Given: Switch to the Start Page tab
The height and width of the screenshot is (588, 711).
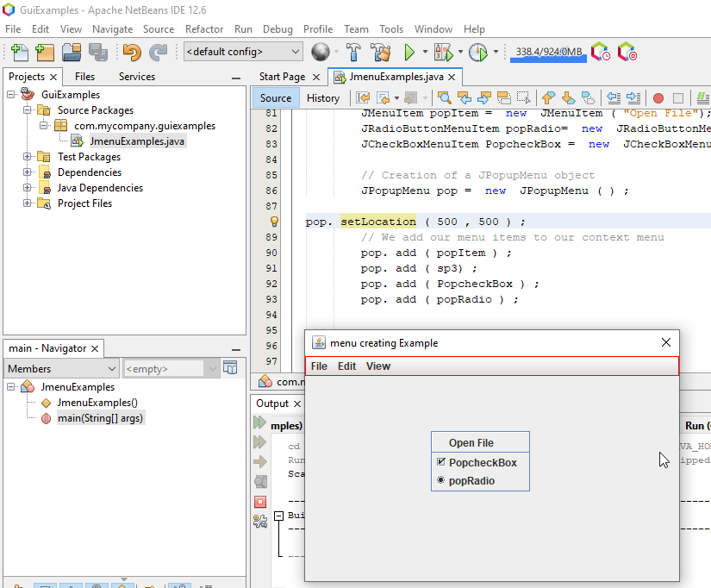Looking at the screenshot, I should [282, 77].
